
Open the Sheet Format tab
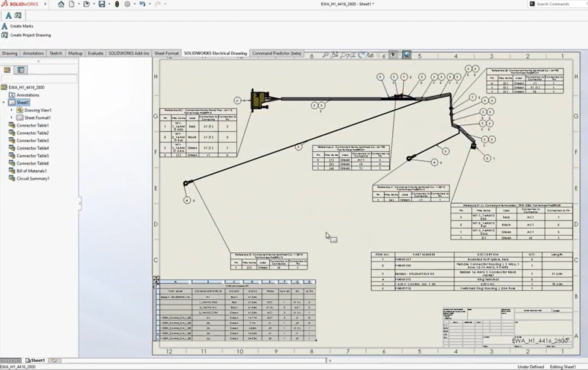tap(166, 53)
